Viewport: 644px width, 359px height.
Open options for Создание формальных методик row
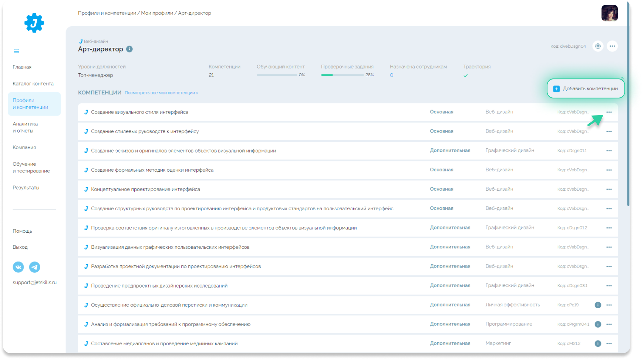coord(609,170)
